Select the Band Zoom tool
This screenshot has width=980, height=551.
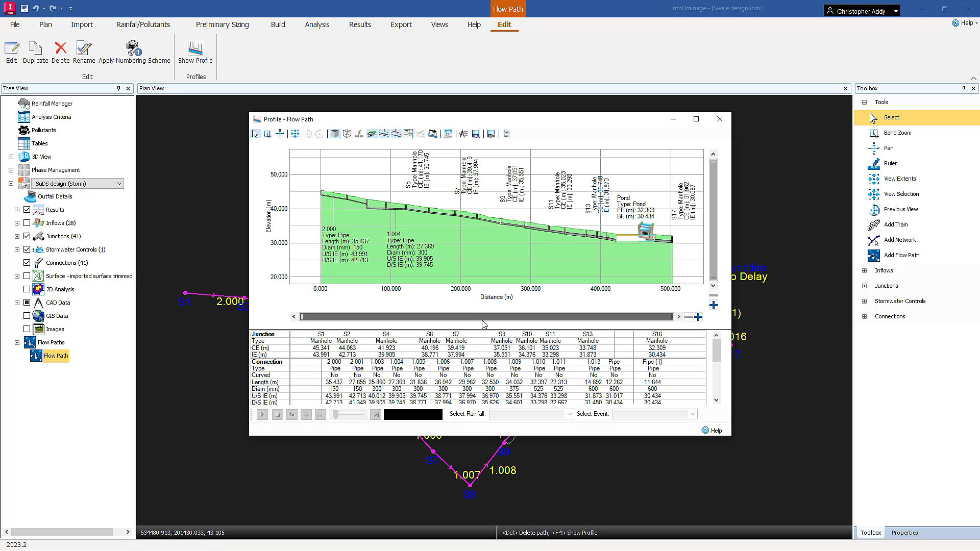tap(897, 133)
